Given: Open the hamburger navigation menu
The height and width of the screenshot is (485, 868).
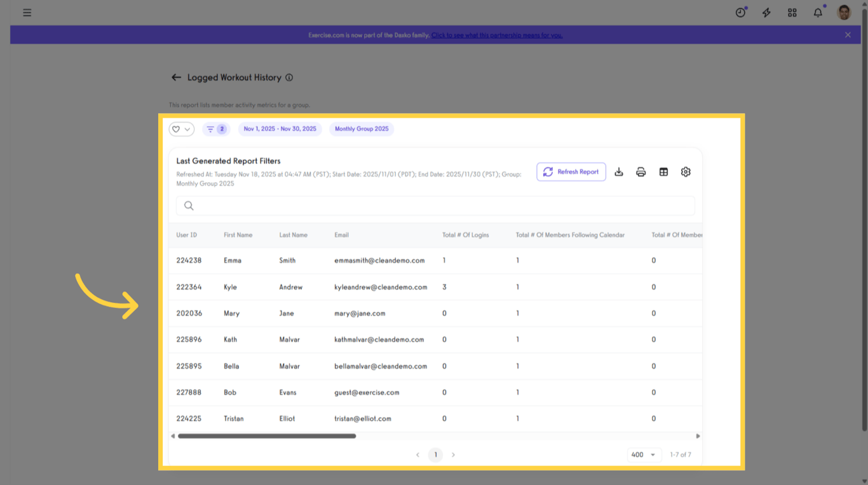Looking at the screenshot, I should pyautogui.click(x=27, y=13).
